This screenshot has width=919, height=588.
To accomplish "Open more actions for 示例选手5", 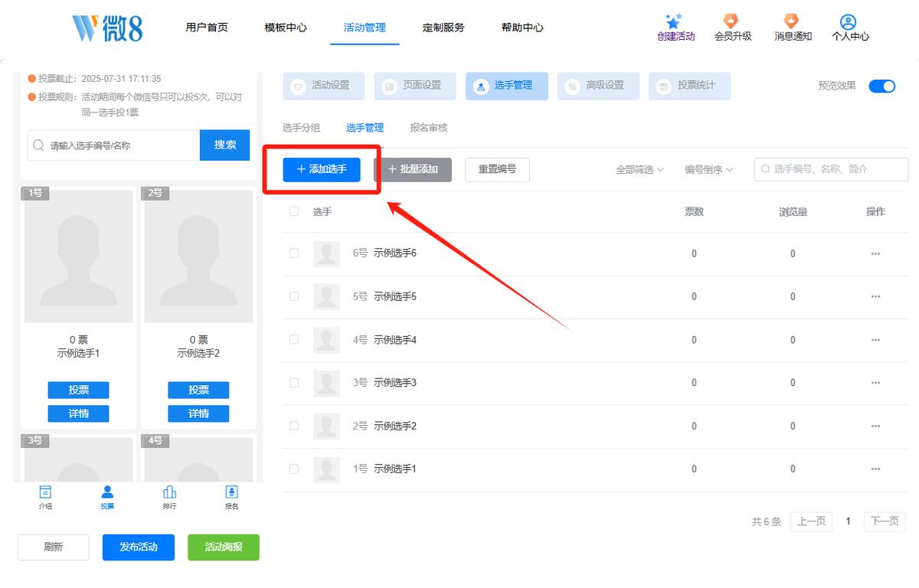I will pyautogui.click(x=875, y=296).
